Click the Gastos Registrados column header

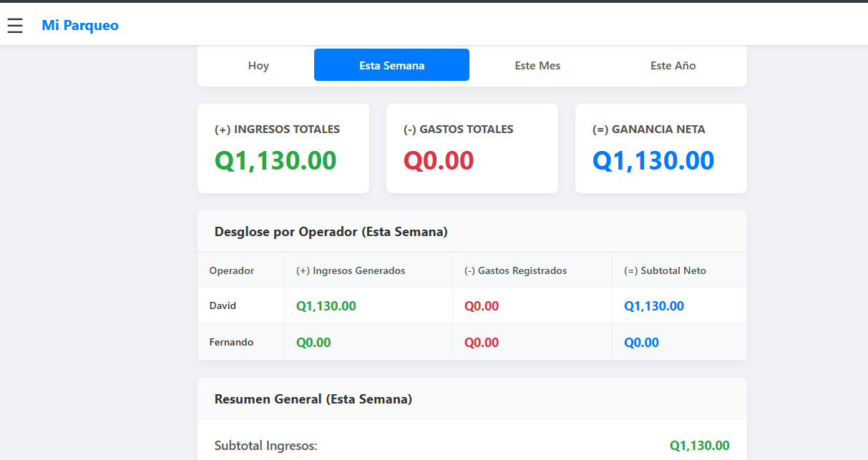(515, 270)
